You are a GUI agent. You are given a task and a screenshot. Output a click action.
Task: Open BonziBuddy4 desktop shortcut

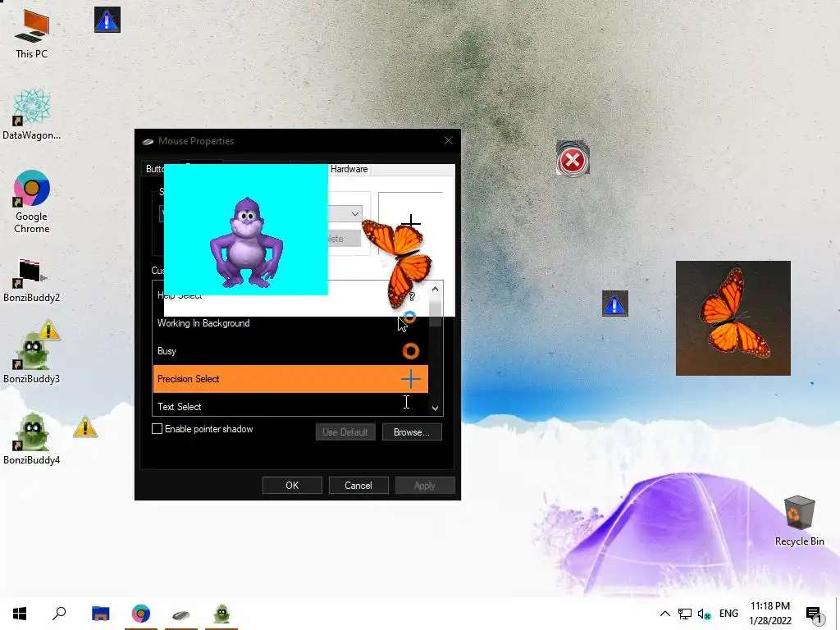point(32,440)
